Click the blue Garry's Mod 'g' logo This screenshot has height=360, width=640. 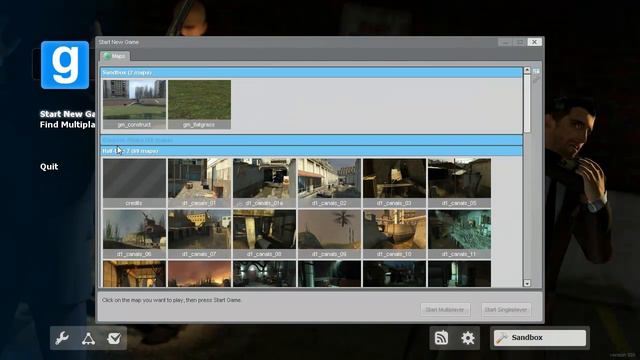coord(65,65)
